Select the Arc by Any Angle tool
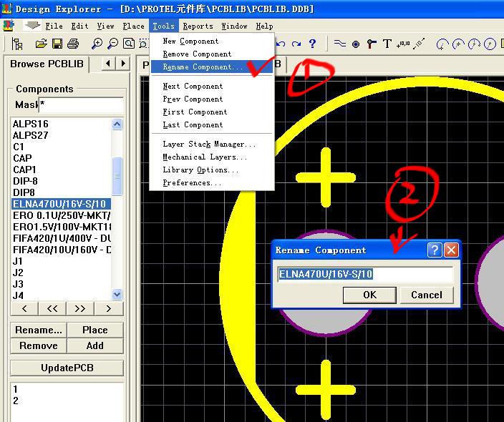This screenshot has height=422, width=504. [474, 44]
